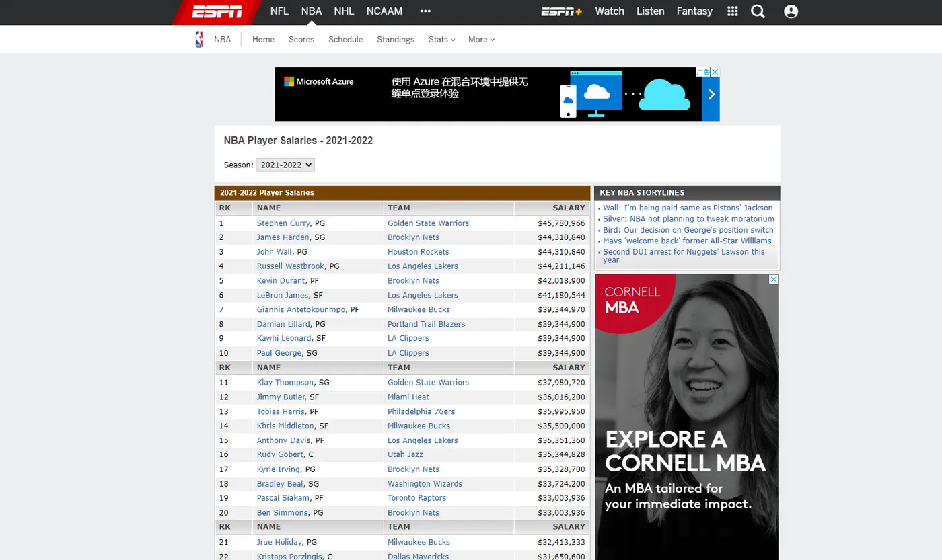This screenshot has width=942, height=560.
Task: Click Stephen Curry's salary $45,780,966
Action: 561,223
